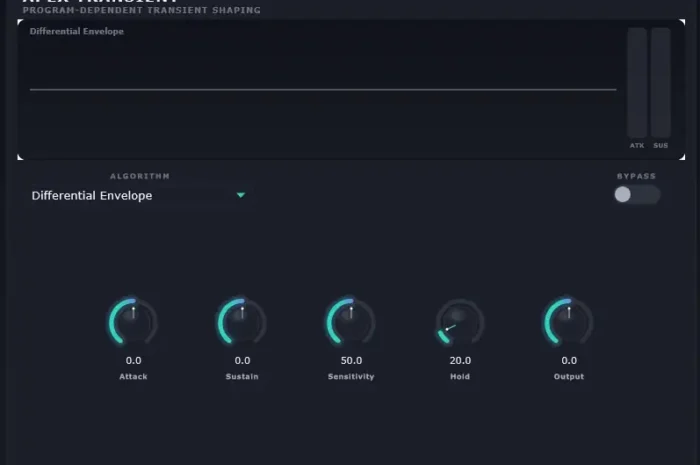Click the Sustain value 0.0
The image size is (700, 465).
[242, 360]
